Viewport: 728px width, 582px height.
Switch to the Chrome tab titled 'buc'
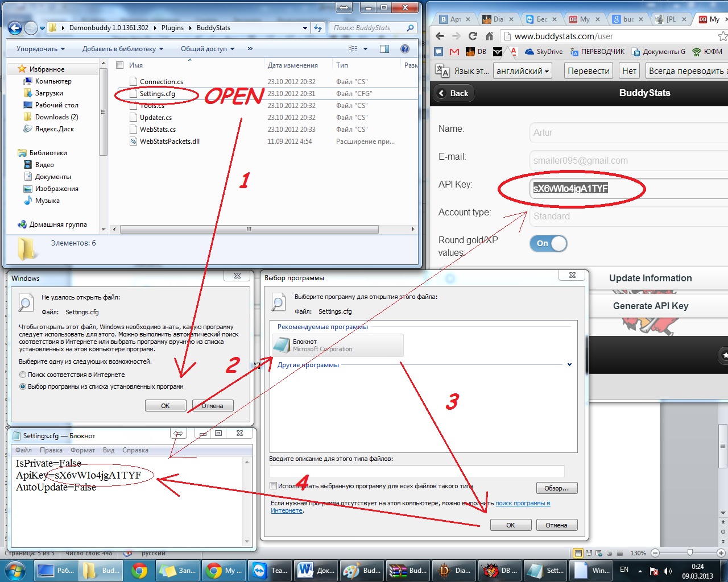click(626, 19)
